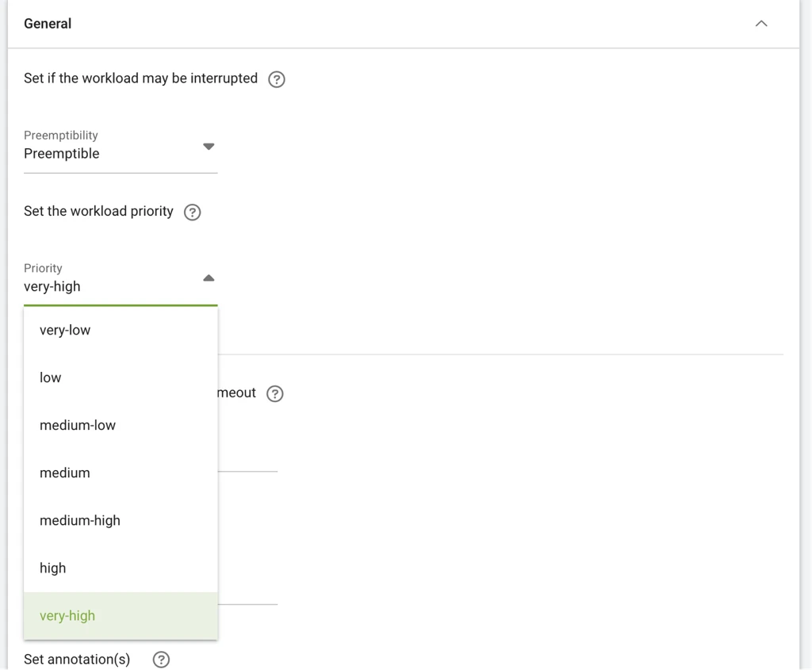Viewport: 812px width, 670px height.
Task: Collapse the General section chevron
Action: [761, 24]
